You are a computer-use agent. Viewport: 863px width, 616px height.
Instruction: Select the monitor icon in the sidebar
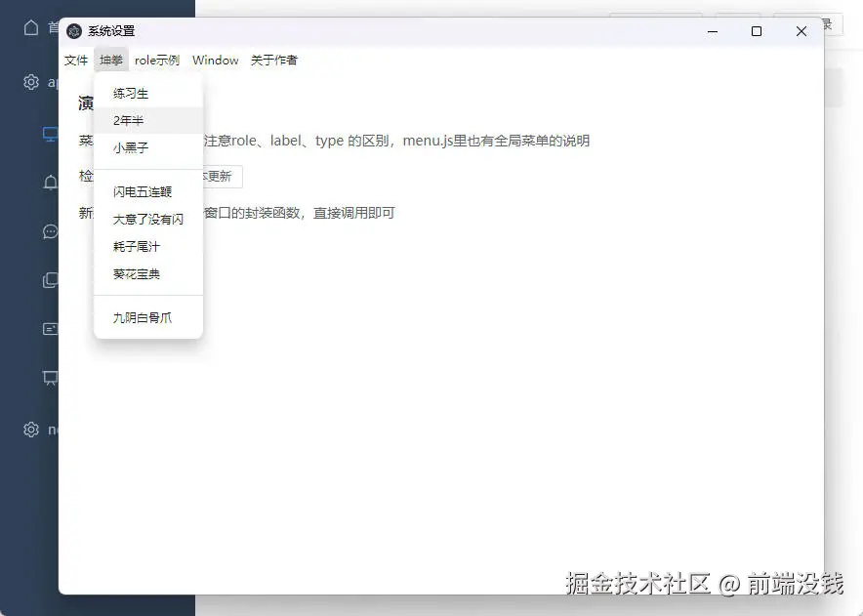(49, 134)
